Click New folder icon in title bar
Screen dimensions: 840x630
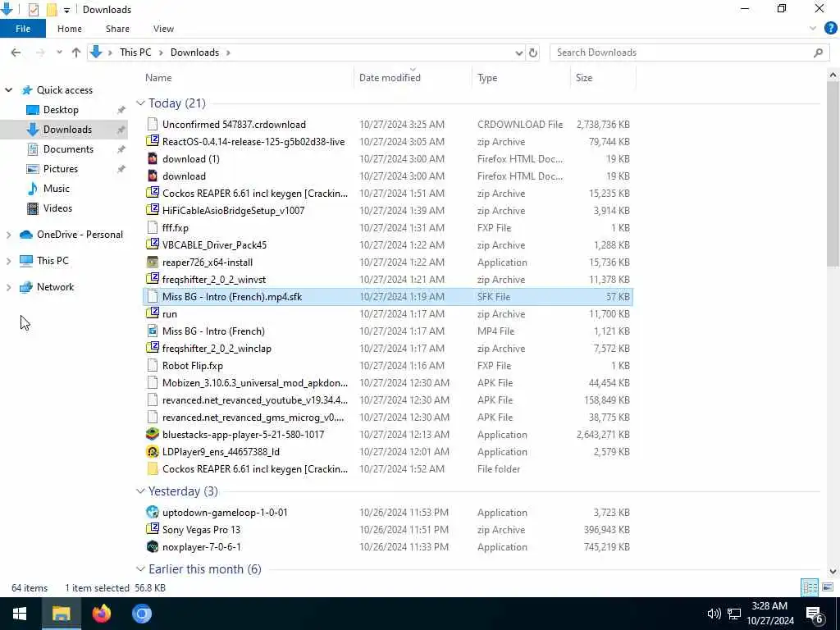coord(52,10)
